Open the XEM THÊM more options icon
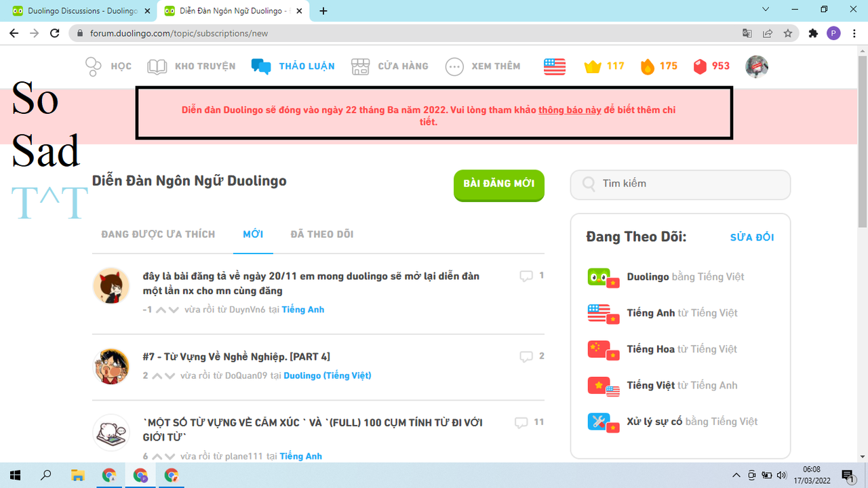The width and height of the screenshot is (868, 488). click(454, 66)
